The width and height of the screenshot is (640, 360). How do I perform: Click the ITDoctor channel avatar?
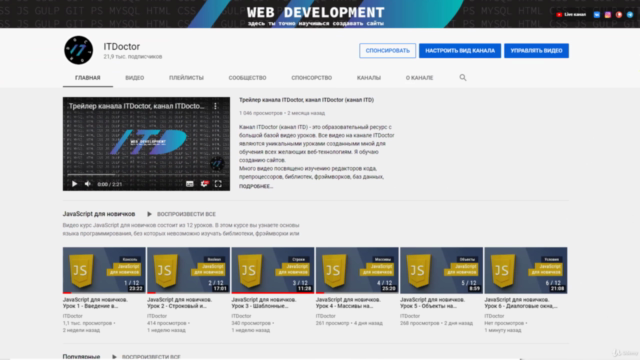point(79,50)
